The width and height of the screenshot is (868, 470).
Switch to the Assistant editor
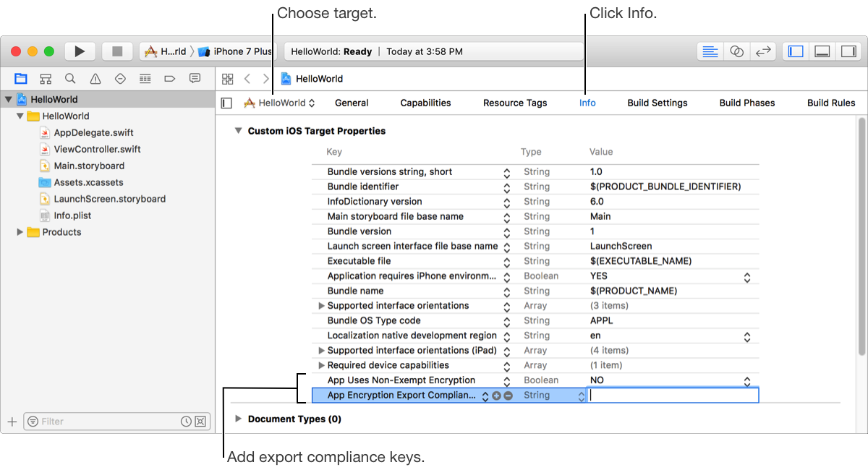(736, 51)
